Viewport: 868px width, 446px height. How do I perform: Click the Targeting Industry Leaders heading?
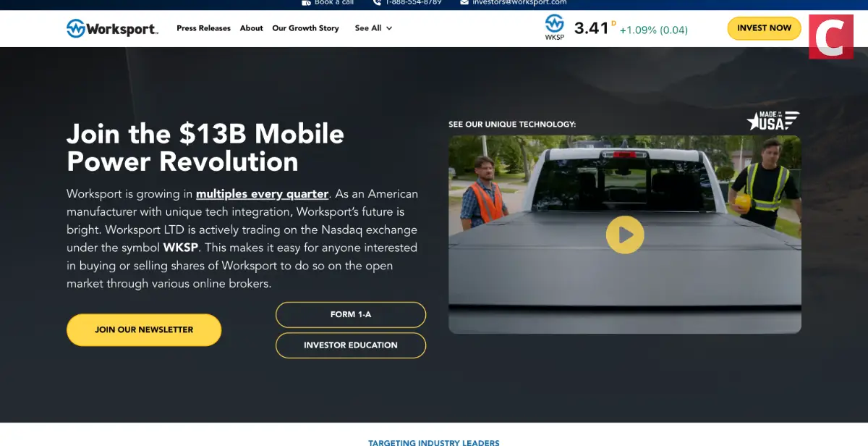(434, 442)
